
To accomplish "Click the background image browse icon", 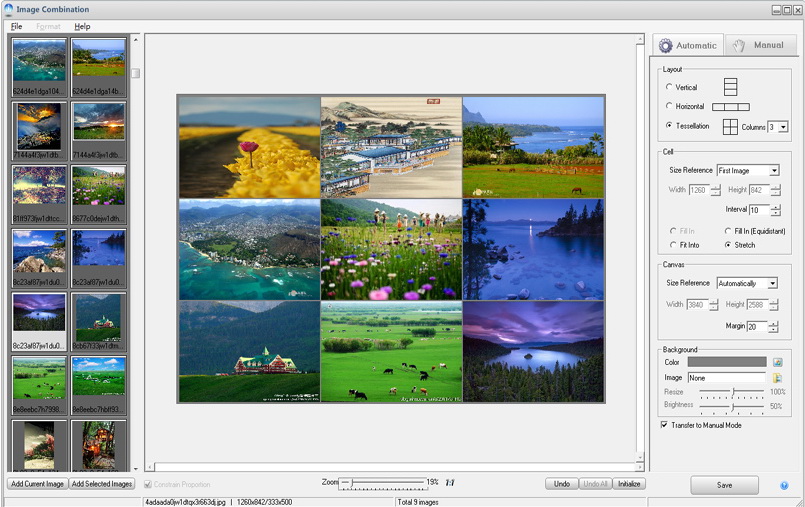I will [x=777, y=378].
